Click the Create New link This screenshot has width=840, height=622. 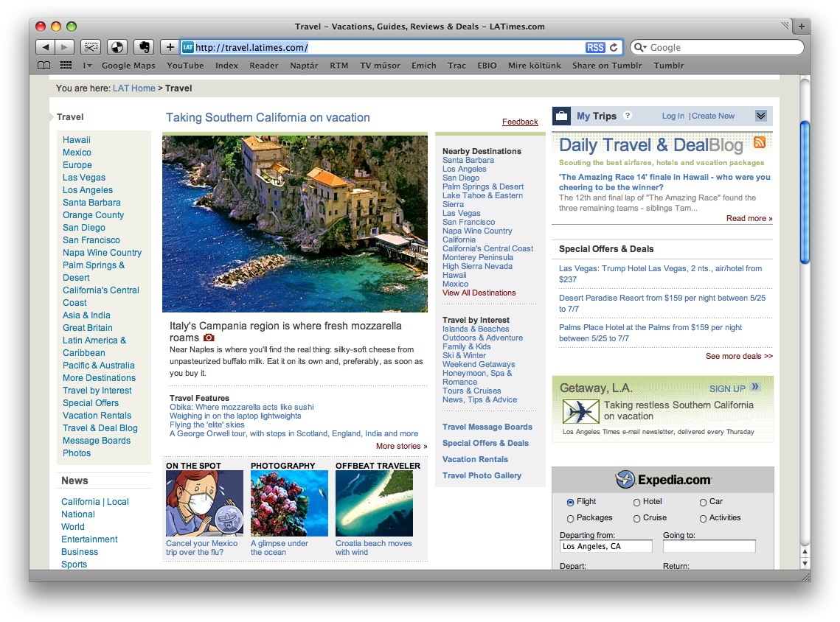713,116
